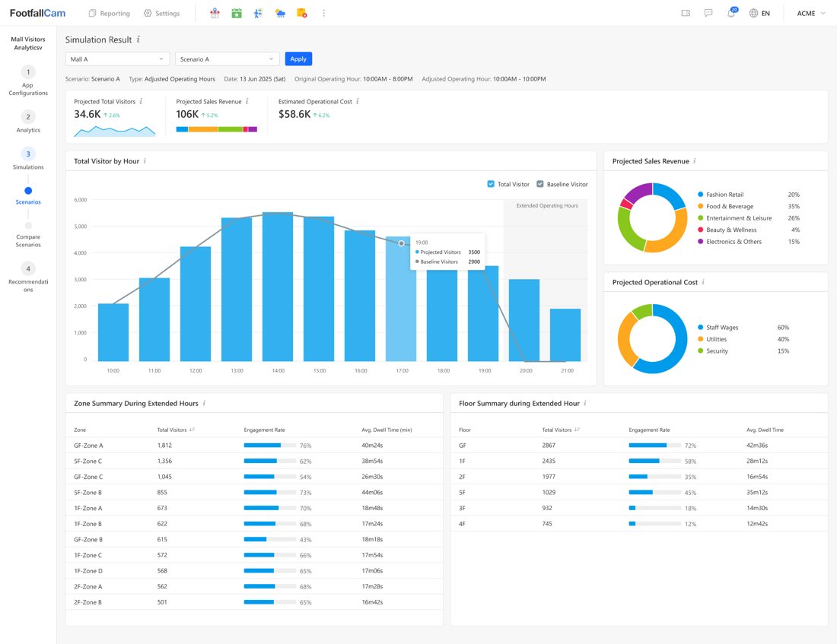This screenshot has width=837, height=644.
Task: Click Staff Wages blue legend dot
Action: pos(700,327)
